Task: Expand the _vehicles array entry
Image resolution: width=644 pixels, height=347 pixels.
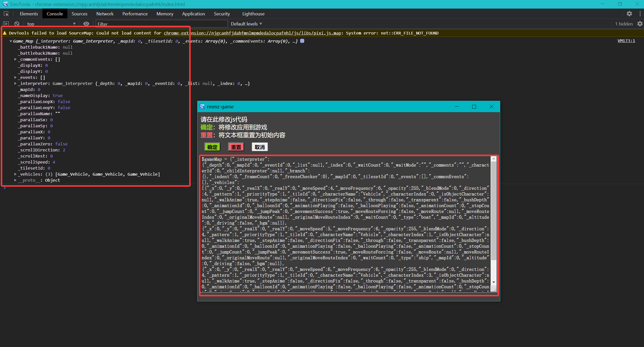Action: (15, 174)
